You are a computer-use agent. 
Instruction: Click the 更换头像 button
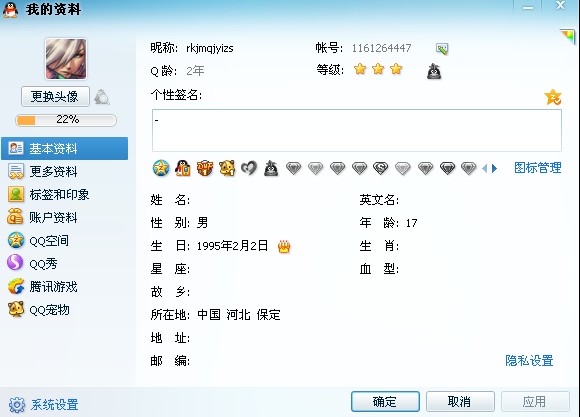(55, 97)
